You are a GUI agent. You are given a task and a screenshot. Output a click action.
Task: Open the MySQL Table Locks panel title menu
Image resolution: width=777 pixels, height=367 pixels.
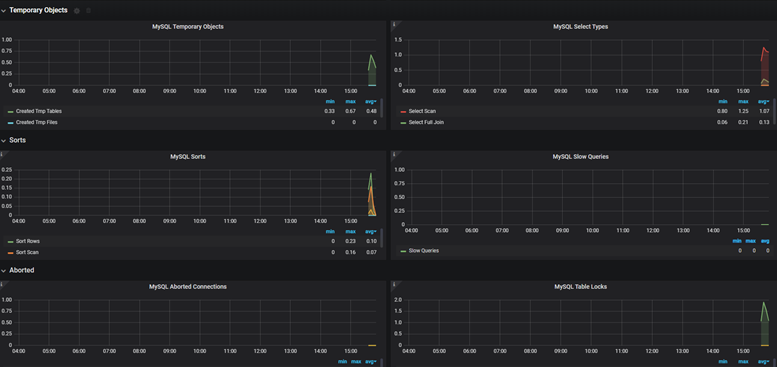(x=580, y=287)
